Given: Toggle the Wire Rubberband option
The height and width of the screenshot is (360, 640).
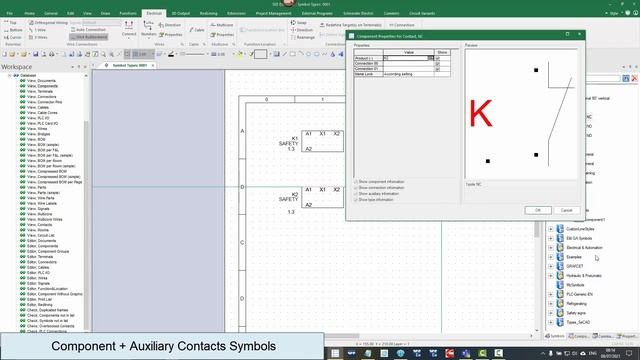Looking at the screenshot, I should click(89, 37).
